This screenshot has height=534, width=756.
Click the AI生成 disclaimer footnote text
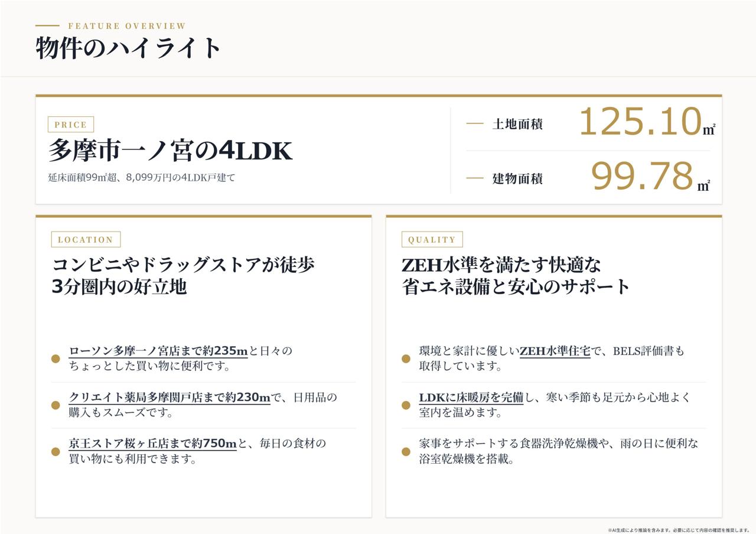679,530
